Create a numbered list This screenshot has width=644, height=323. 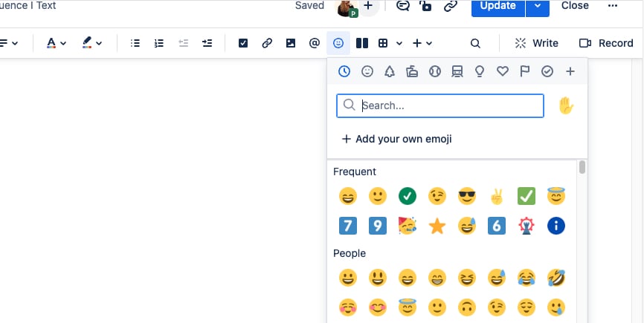point(159,43)
